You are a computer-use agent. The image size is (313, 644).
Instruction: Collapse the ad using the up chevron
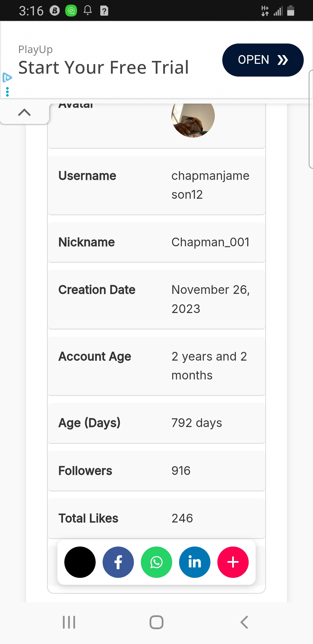(24, 112)
